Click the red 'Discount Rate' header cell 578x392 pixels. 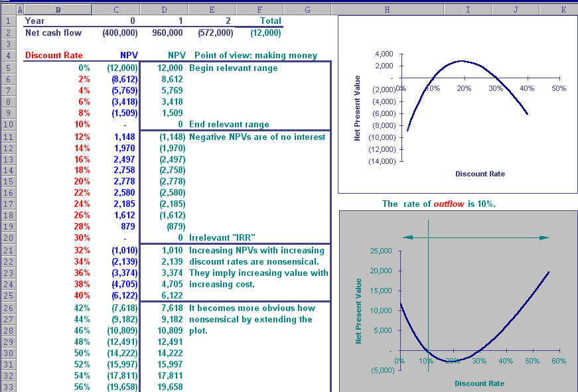pos(54,56)
